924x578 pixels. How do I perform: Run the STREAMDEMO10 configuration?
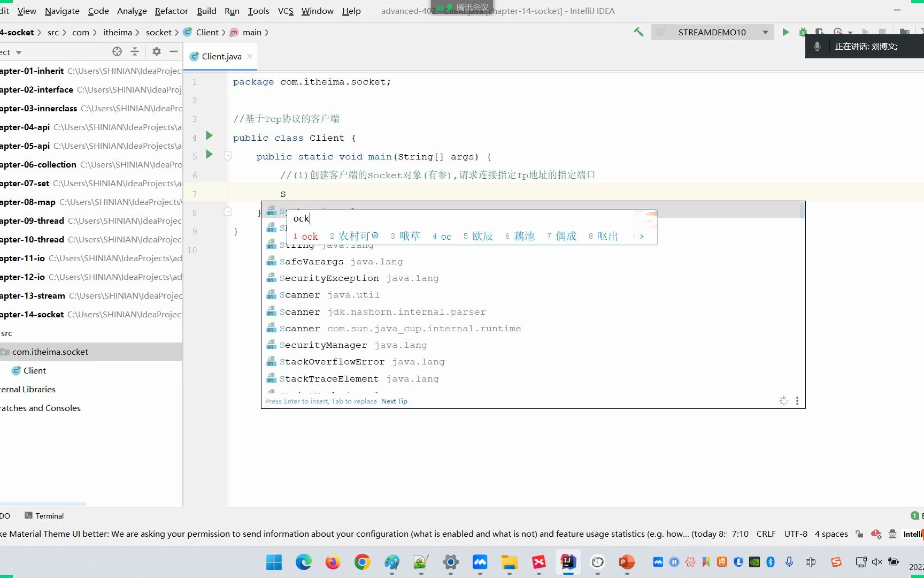(786, 32)
